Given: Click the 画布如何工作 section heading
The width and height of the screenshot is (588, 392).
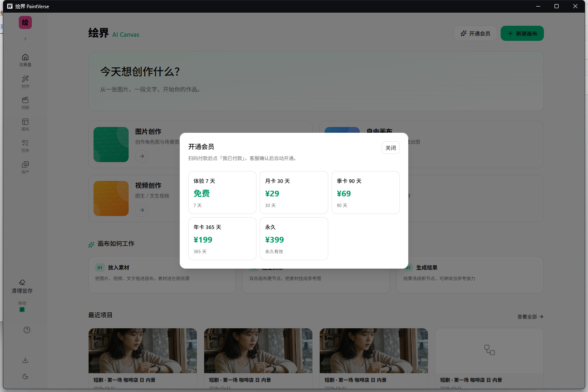Looking at the screenshot, I should tap(116, 244).
